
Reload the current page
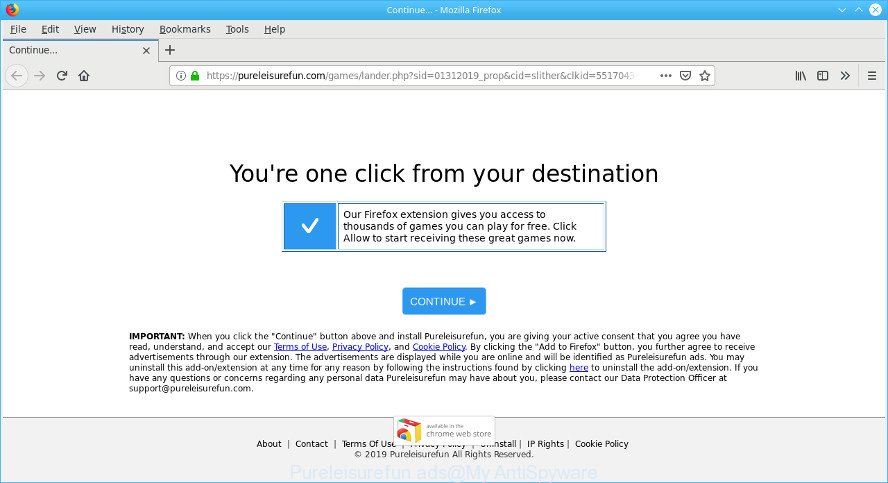(x=62, y=76)
